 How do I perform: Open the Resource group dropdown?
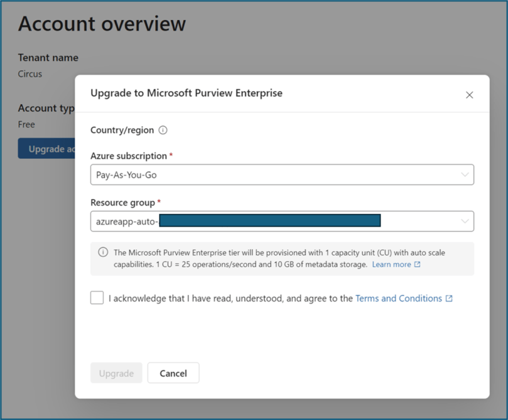coord(283,222)
